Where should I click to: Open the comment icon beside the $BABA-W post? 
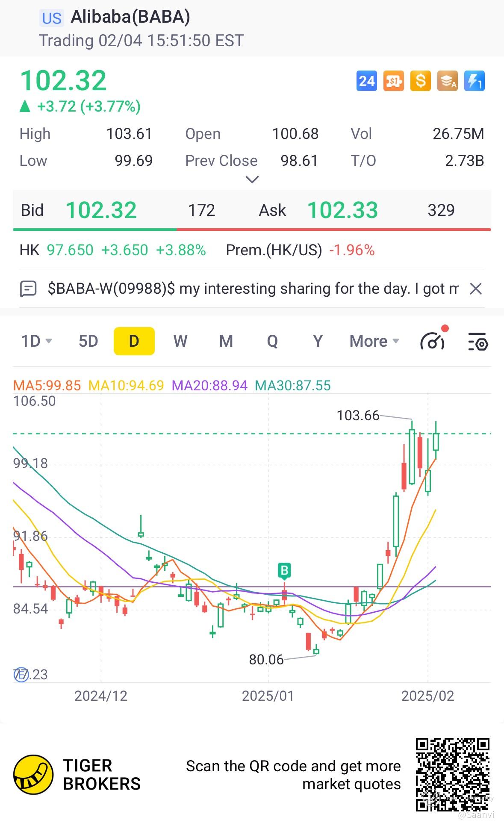pyautogui.click(x=28, y=289)
